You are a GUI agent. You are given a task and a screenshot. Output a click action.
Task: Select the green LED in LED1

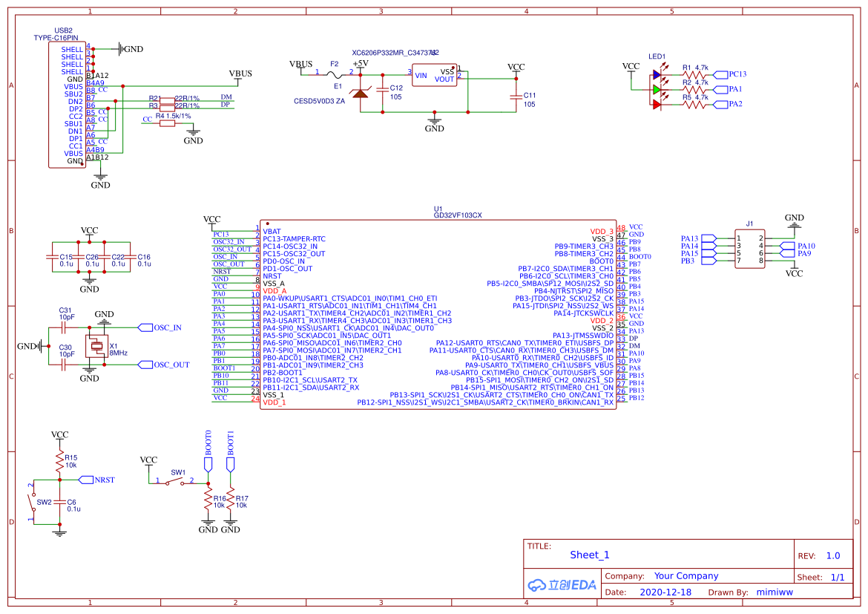657,89
